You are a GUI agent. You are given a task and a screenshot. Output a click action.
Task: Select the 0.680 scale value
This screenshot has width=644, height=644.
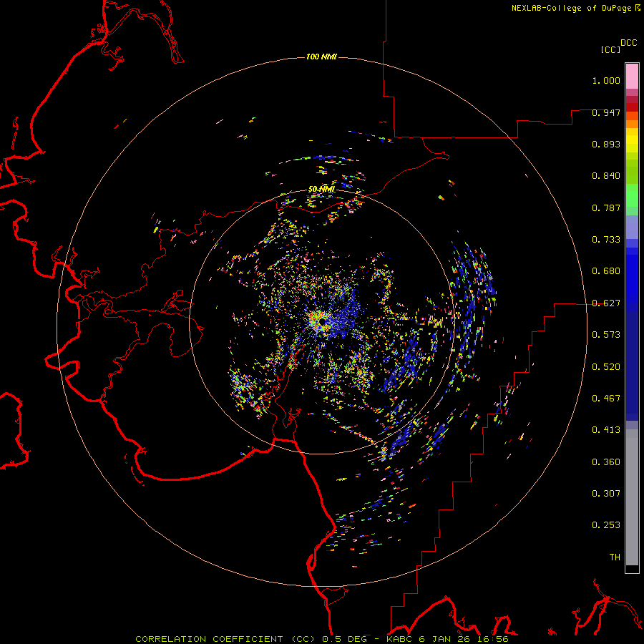point(606,271)
